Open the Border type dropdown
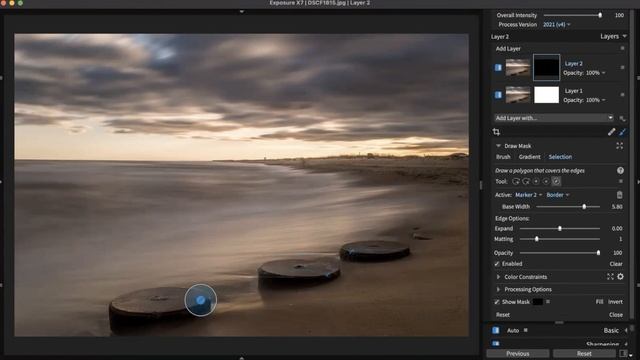 tap(558, 195)
